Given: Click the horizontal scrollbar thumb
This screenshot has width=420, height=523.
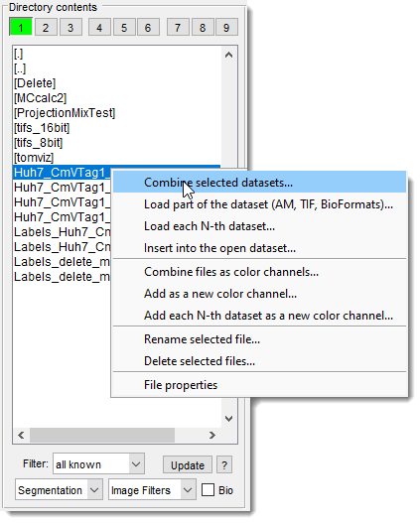Looking at the screenshot, I should coord(102,435).
